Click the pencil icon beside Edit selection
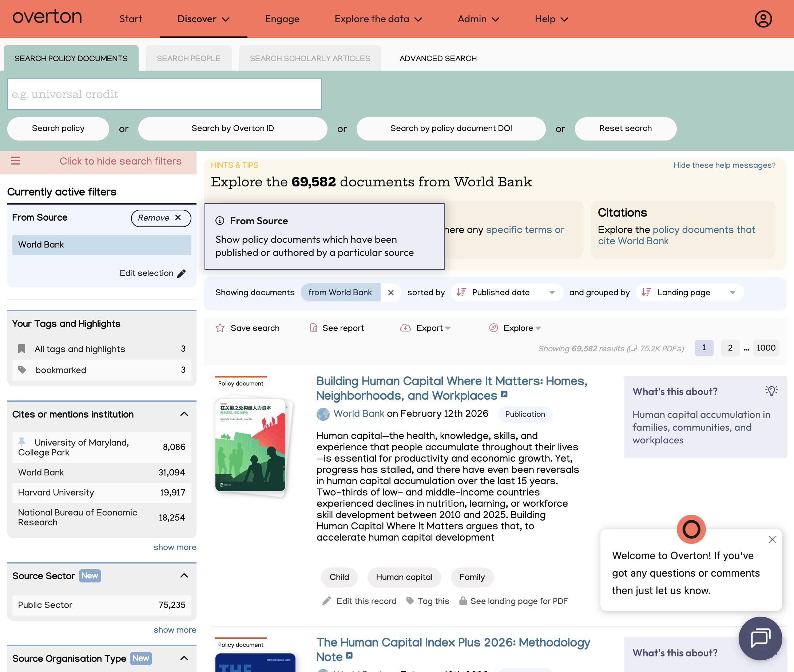This screenshot has height=672, width=794. point(182,273)
